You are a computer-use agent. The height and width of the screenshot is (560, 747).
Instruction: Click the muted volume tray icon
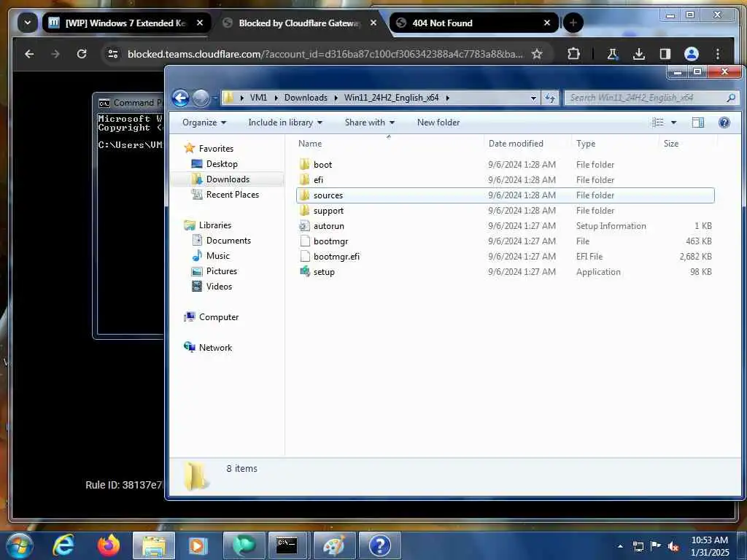673,546
